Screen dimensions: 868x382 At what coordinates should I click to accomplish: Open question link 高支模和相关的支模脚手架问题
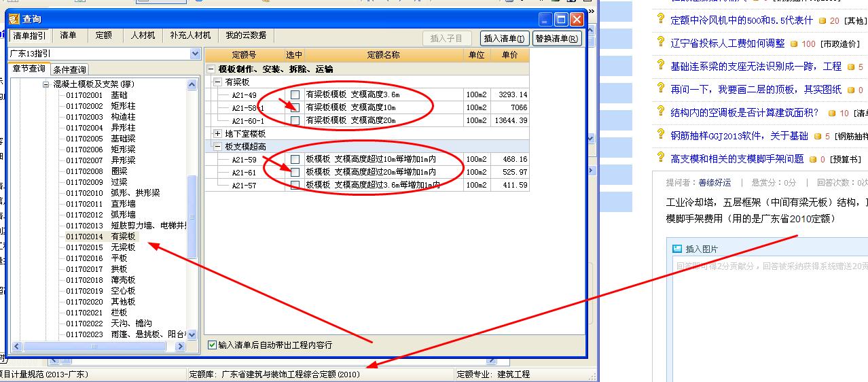tap(737, 159)
